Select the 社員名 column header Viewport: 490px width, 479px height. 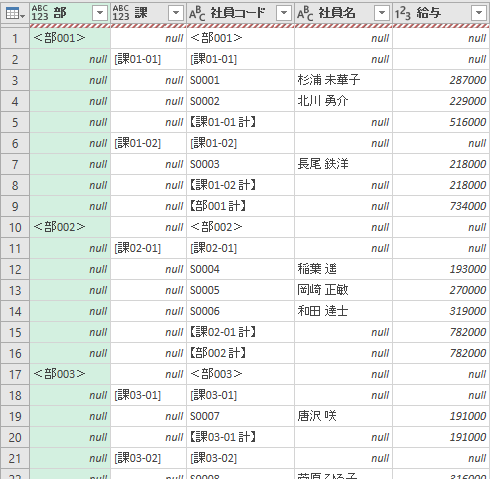337,13
